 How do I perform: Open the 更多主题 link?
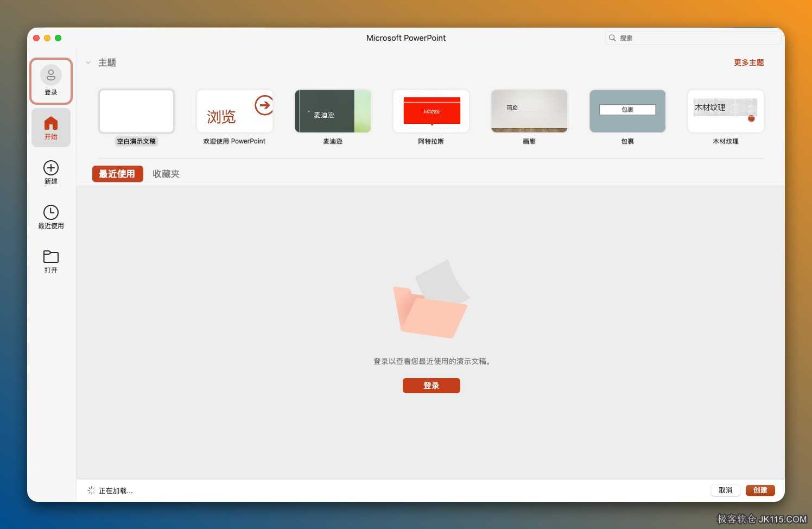tap(748, 62)
